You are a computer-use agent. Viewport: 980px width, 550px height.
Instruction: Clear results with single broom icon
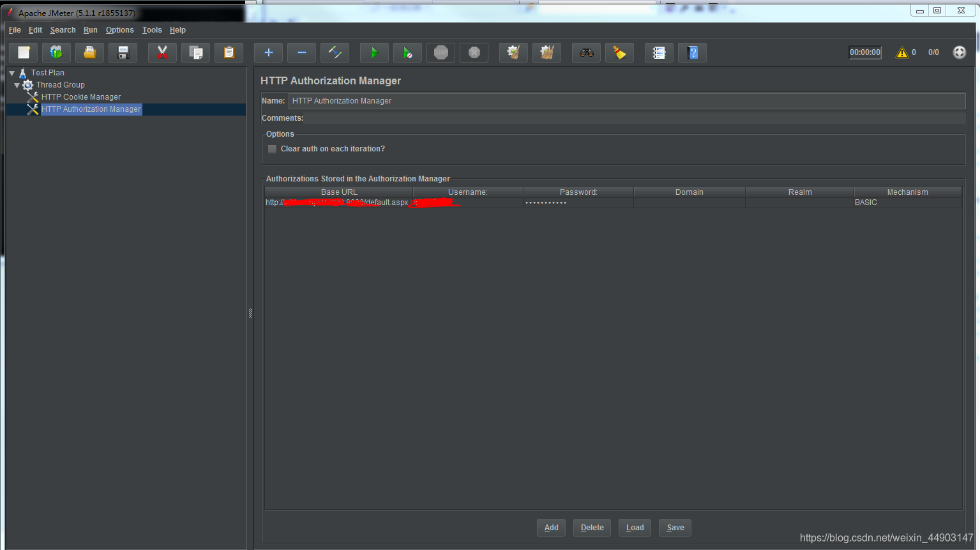point(513,52)
